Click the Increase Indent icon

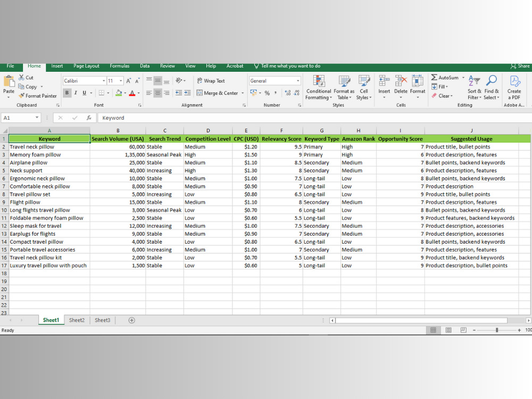click(x=187, y=93)
